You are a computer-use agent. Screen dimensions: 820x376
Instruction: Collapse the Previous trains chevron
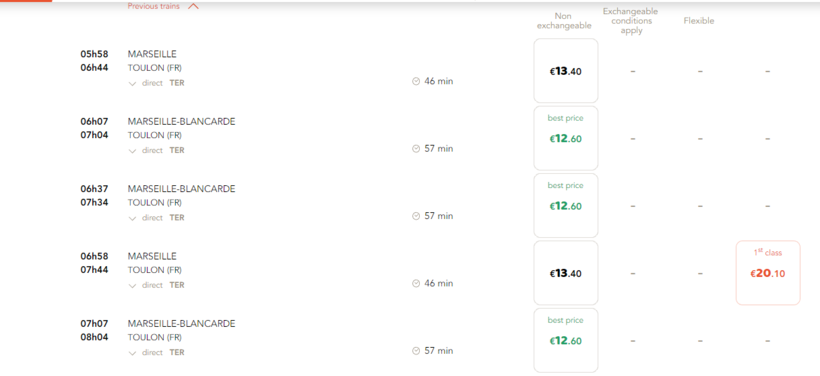pos(193,6)
